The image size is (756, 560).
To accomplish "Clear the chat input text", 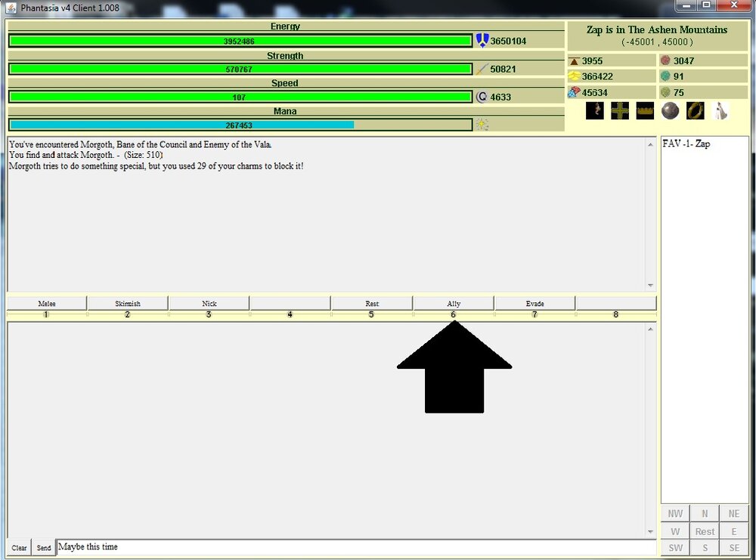I will 19,548.
